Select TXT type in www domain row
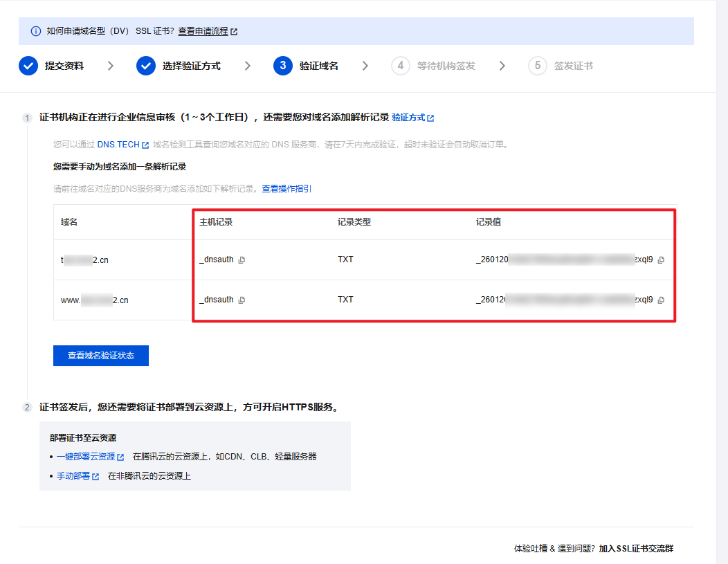 click(345, 300)
